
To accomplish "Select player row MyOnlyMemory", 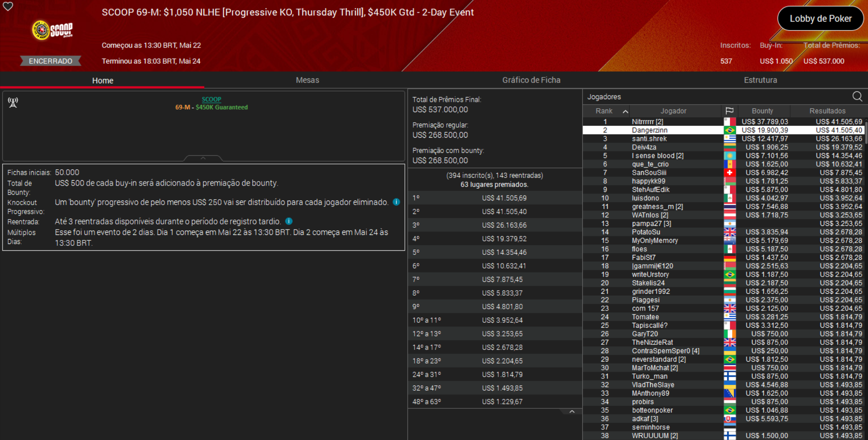I will pos(723,241).
